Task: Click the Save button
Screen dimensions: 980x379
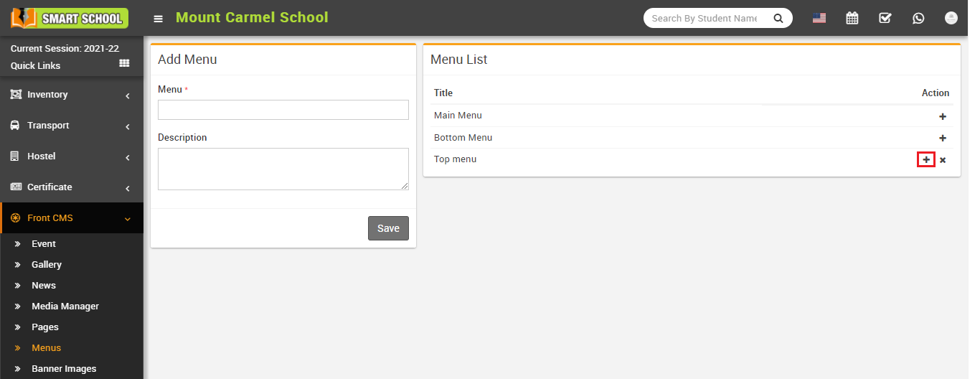Action: 388,228
